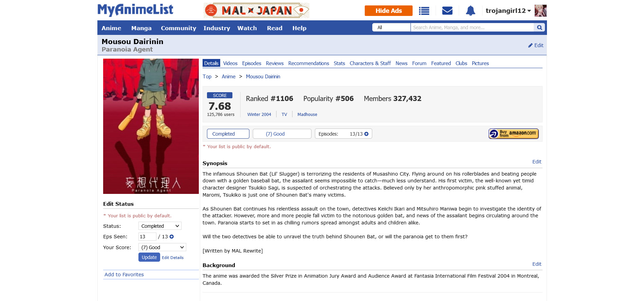Open the Community menu
The height and width of the screenshot is (301, 644).
[178, 28]
